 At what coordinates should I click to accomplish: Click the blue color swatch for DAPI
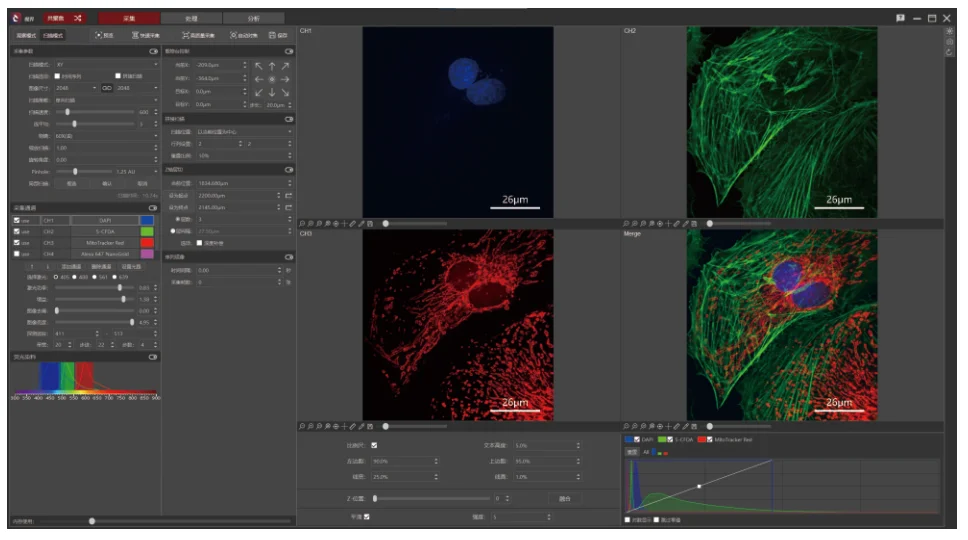click(x=147, y=220)
